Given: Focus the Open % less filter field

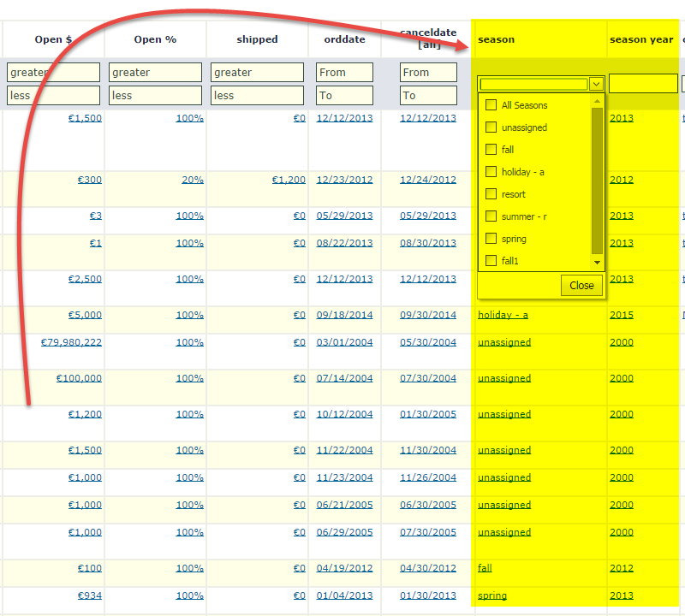Looking at the screenshot, I should click(x=155, y=95).
